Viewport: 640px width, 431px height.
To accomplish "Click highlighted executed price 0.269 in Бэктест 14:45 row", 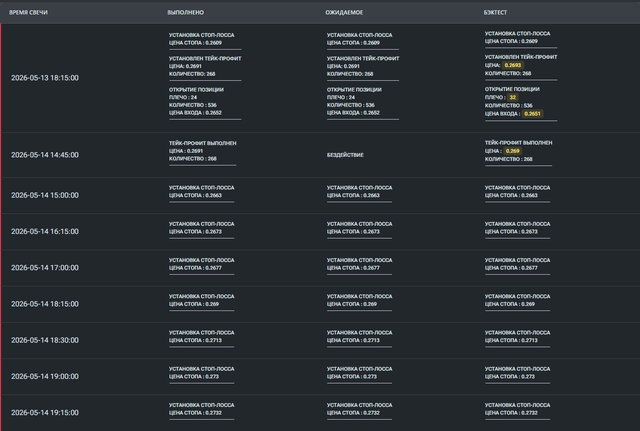I will [512, 151].
